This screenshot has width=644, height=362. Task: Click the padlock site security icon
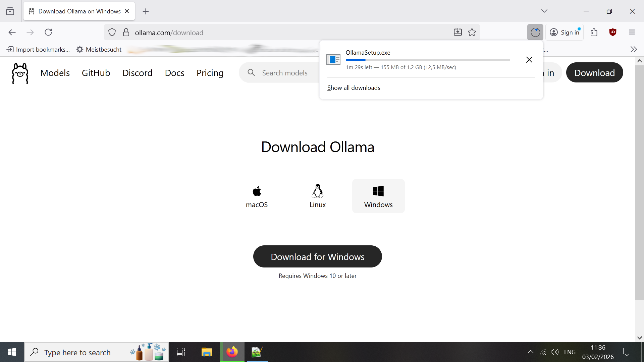click(x=126, y=32)
